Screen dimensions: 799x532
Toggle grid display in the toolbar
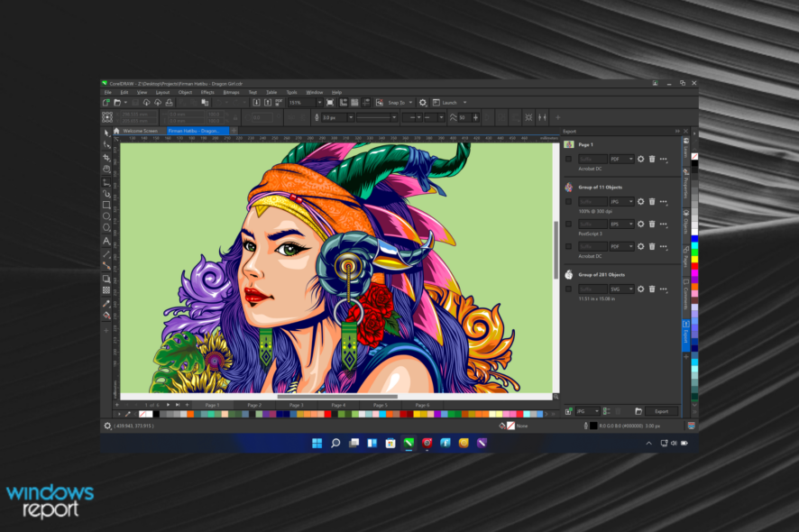tap(354, 103)
